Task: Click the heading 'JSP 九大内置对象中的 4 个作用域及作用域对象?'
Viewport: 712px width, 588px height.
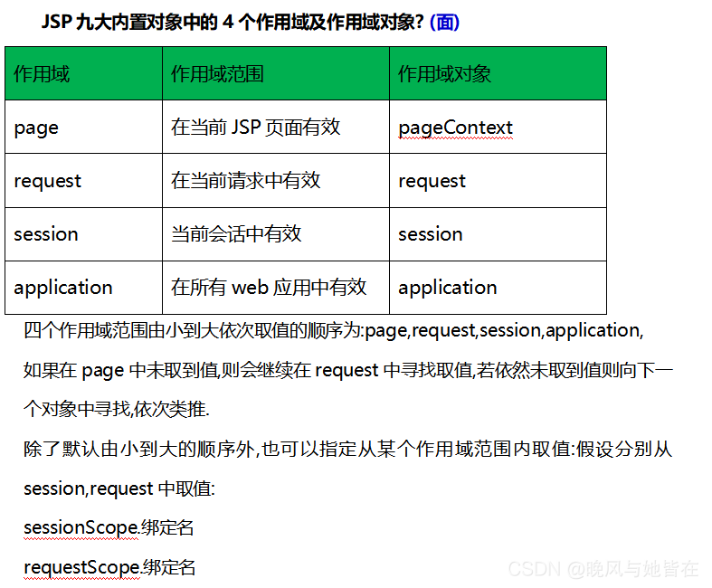Action: pyautogui.click(x=233, y=22)
